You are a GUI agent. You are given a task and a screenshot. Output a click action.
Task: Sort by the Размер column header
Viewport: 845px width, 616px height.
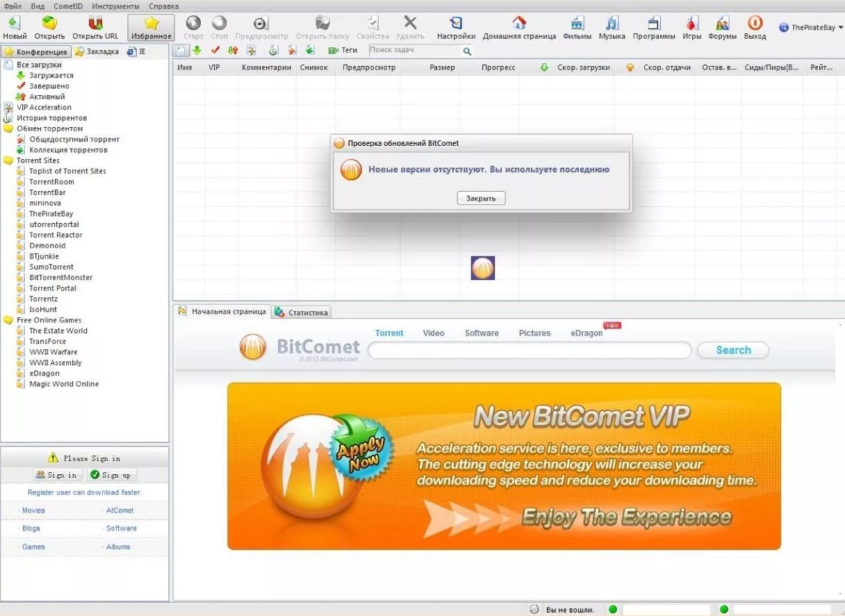442,67
